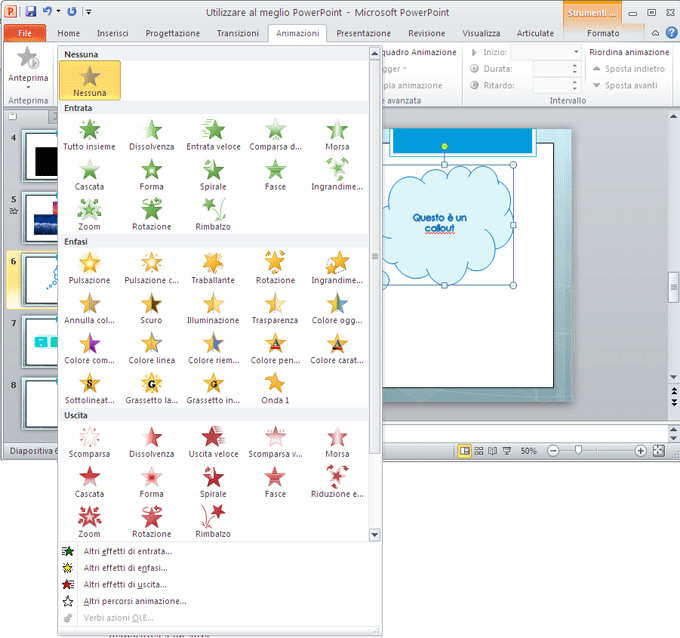Apply the Colore penna emphasis effect
The width and height of the screenshot is (680, 638).
click(275, 348)
